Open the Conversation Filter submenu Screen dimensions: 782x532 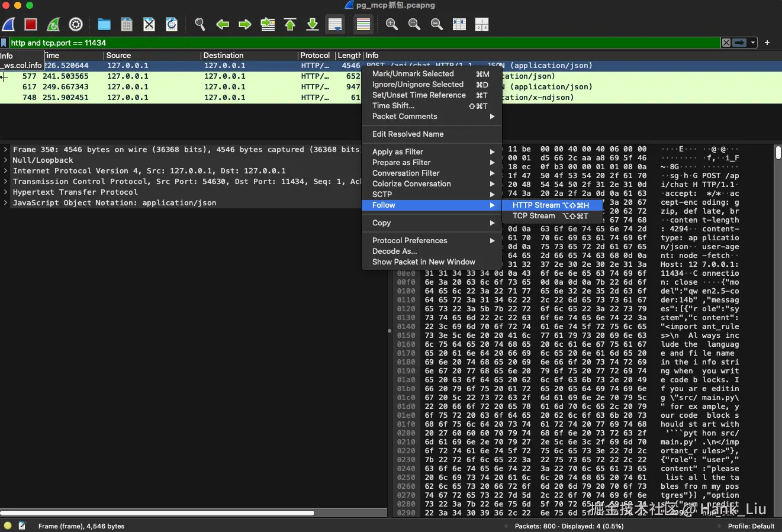tap(432, 173)
